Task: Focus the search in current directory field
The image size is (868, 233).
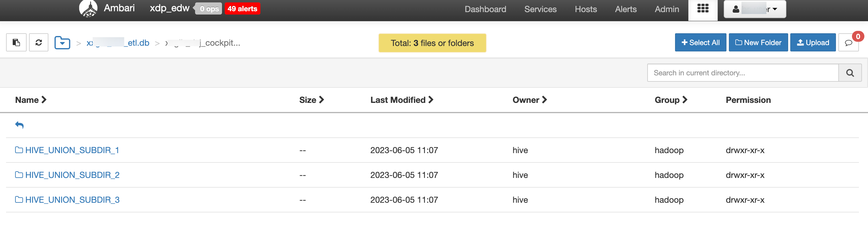Action: 743,73
